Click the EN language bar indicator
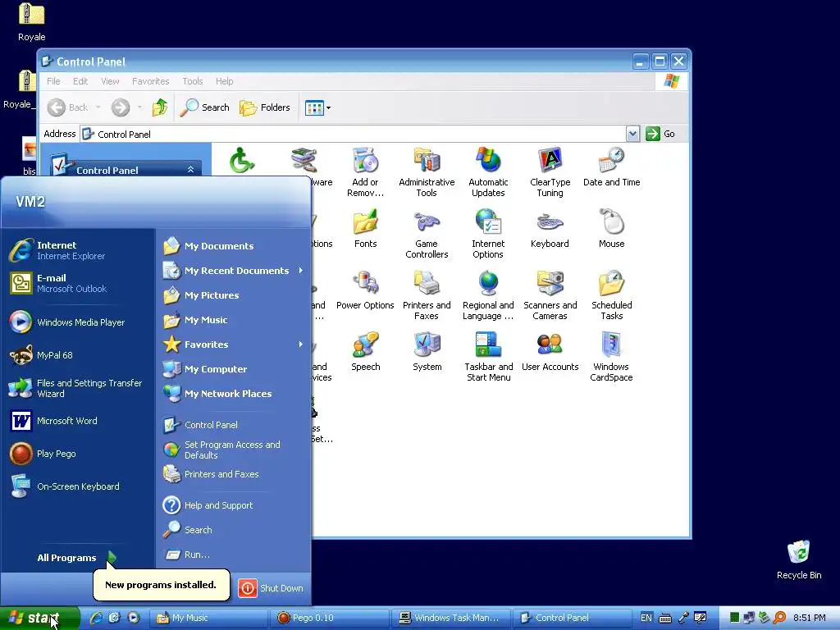This screenshot has width=840, height=630. point(646,618)
